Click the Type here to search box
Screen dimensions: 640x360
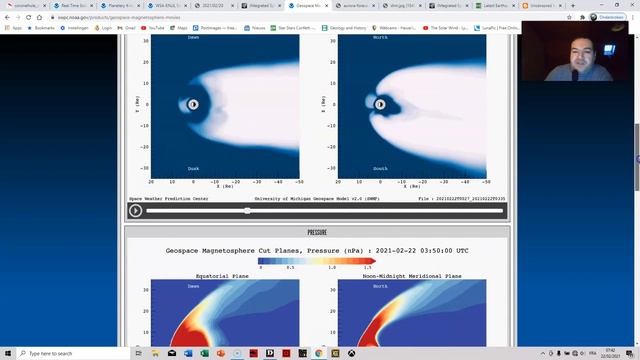(73, 353)
